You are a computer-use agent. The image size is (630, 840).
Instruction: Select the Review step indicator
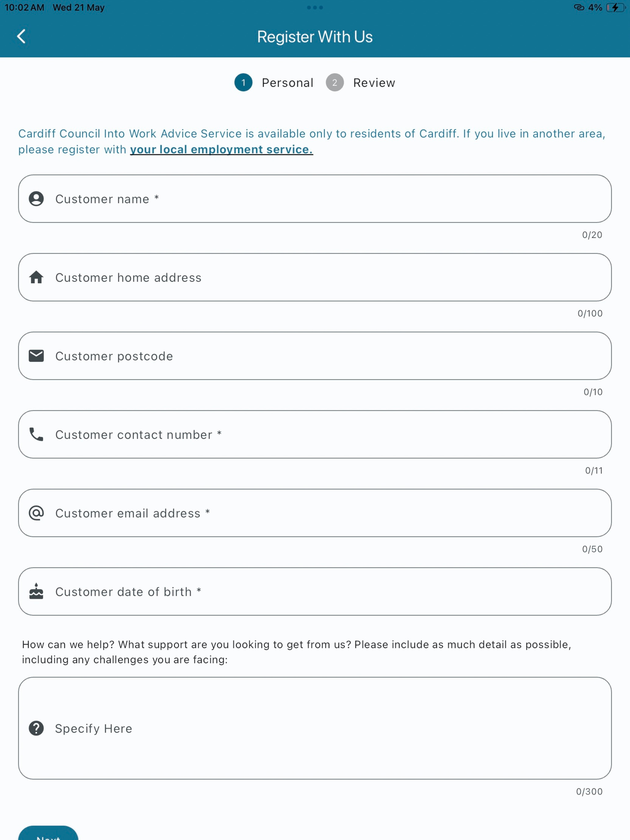coord(360,82)
